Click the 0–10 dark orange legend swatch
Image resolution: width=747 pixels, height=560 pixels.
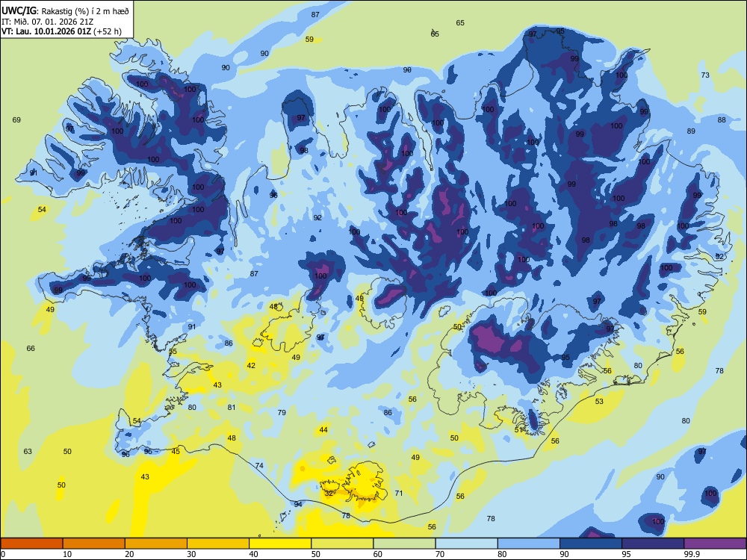coord(31,544)
